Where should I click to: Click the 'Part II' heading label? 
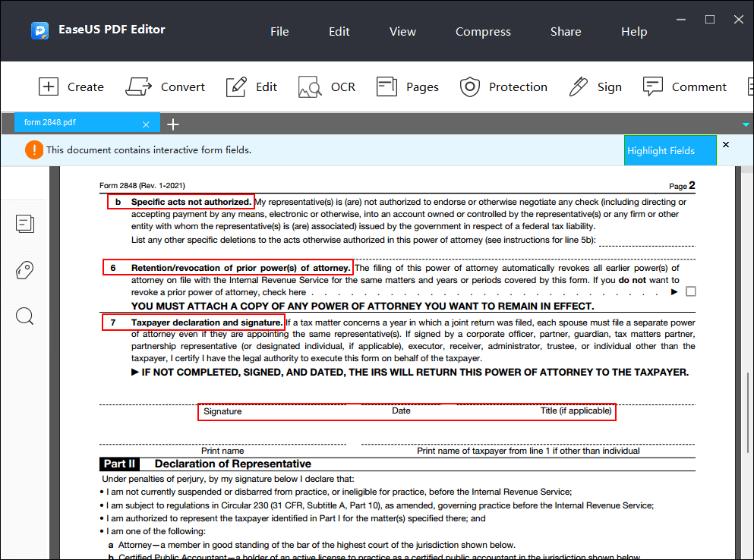[119, 464]
